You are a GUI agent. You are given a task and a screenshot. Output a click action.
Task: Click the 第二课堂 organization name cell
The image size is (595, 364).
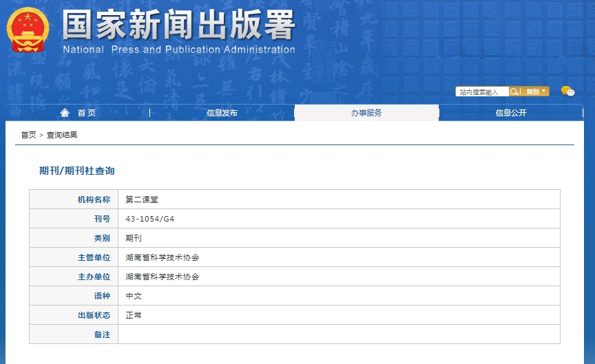(x=142, y=200)
